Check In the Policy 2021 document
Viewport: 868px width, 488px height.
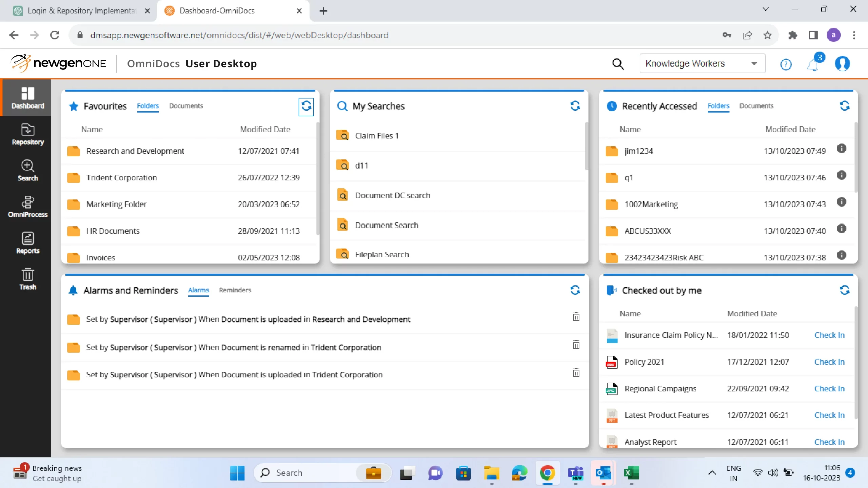pyautogui.click(x=829, y=362)
